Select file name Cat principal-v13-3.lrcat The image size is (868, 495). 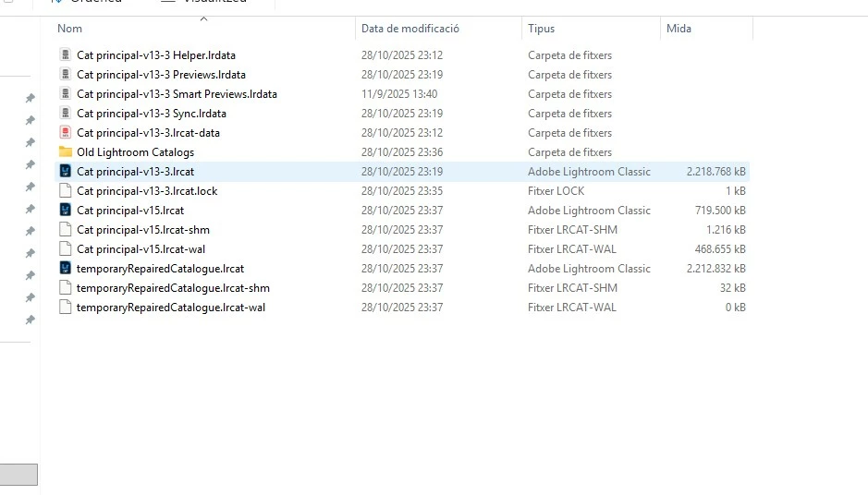click(x=136, y=171)
